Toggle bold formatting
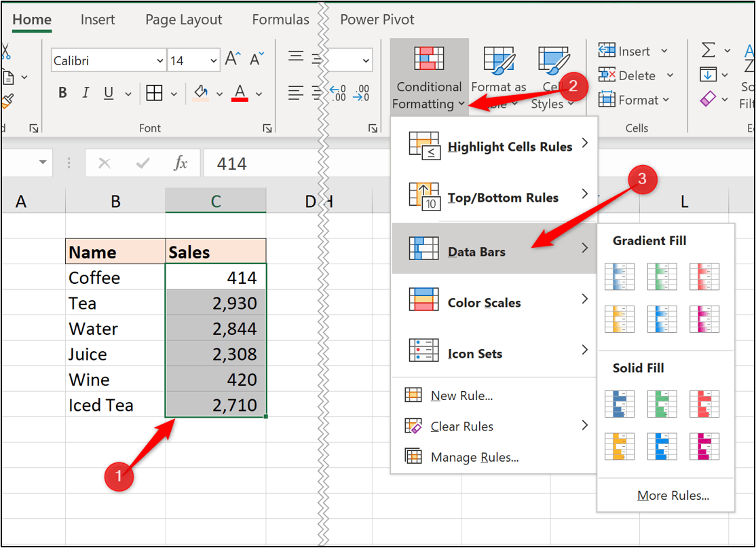This screenshot has width=756, height=548. 62,93
